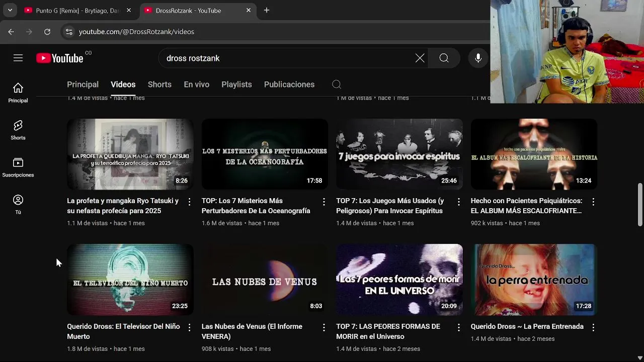
Task: Open Las Nubes de Venus thumbnail
Action: [x=265, y=280]
